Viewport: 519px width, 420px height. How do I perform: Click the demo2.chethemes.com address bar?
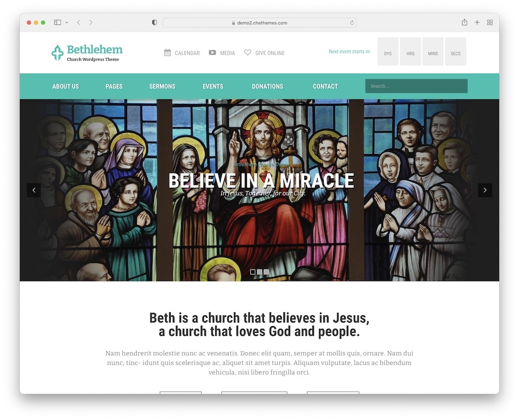coord(259,23)
